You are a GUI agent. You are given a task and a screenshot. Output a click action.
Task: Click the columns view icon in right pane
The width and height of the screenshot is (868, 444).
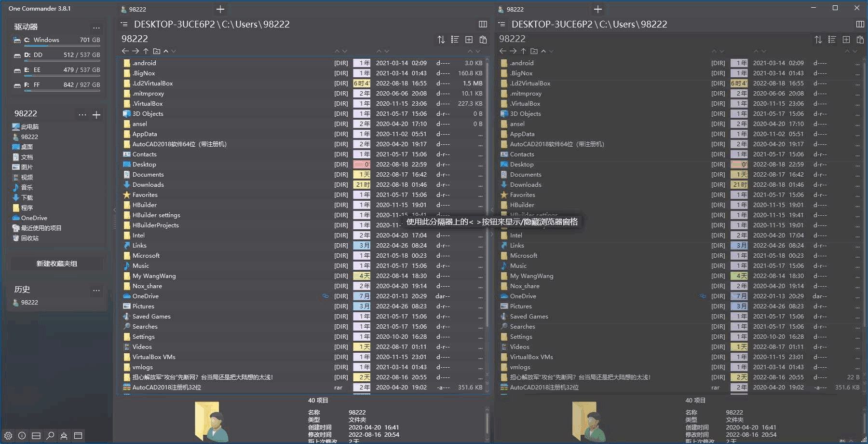(x=860, y=24)
